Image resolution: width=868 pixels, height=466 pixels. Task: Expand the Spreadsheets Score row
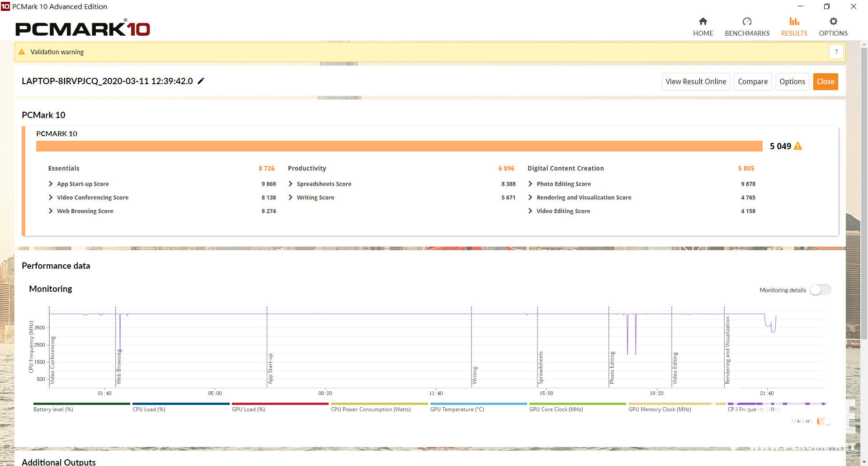291,184
